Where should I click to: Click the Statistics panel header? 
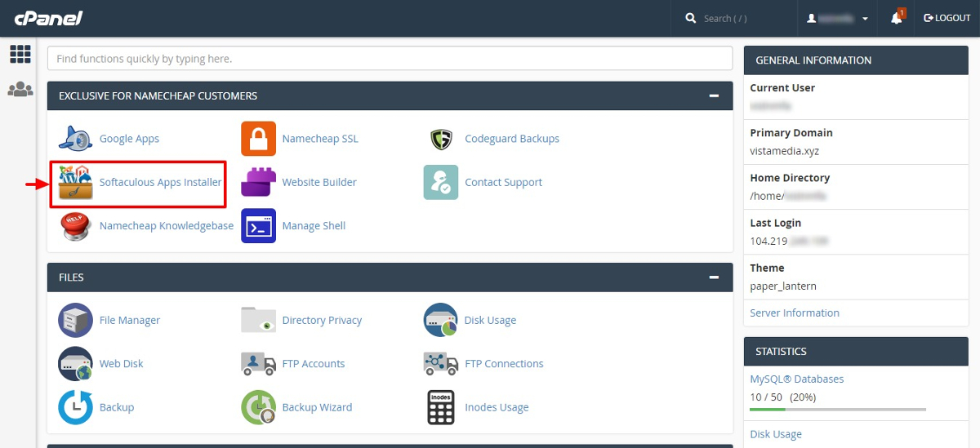856,351
